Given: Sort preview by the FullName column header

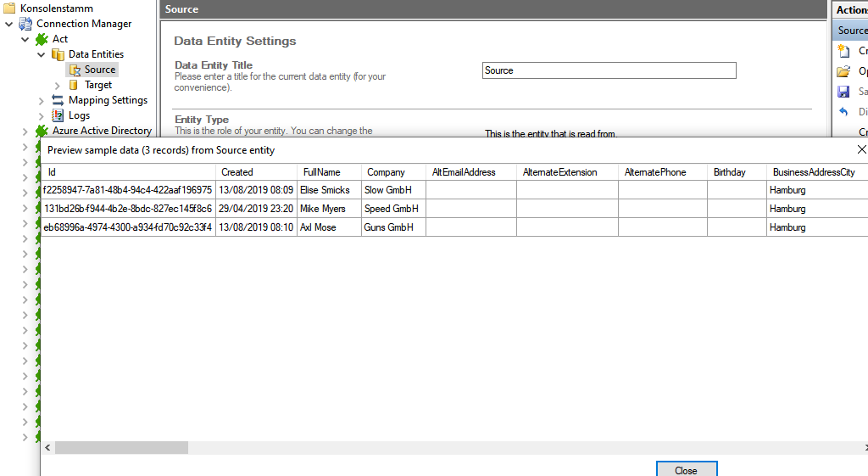Looking at the screenshot, I should point(322,172).
